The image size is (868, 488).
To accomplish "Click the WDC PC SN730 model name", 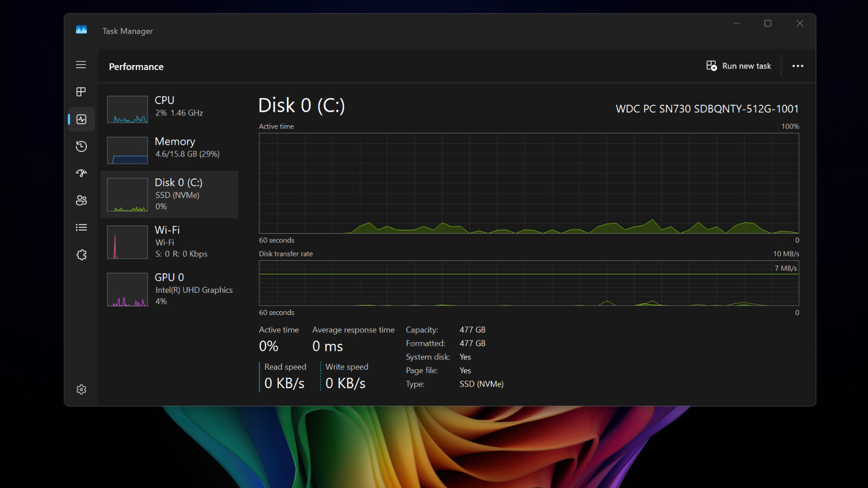I will (x=707, y=109).
